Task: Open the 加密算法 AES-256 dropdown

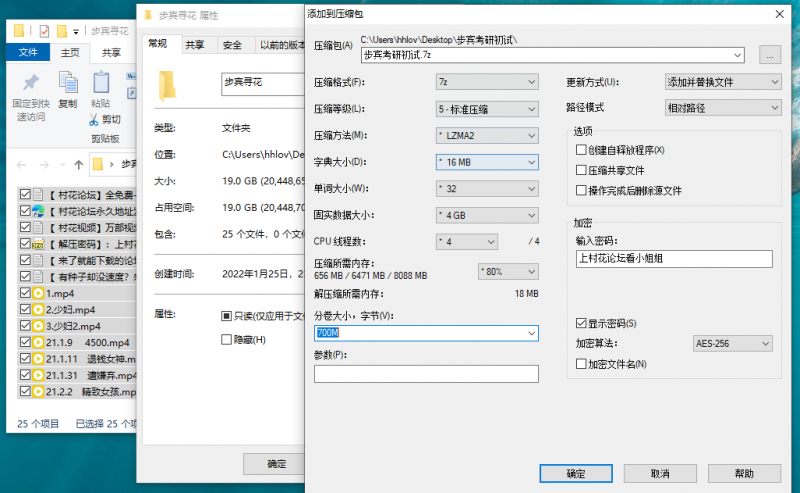Action: point(732,344)
